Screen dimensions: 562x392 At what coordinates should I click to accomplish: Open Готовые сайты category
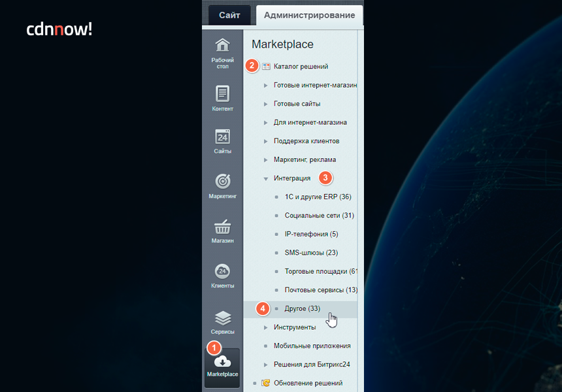(x=297, y=104)
